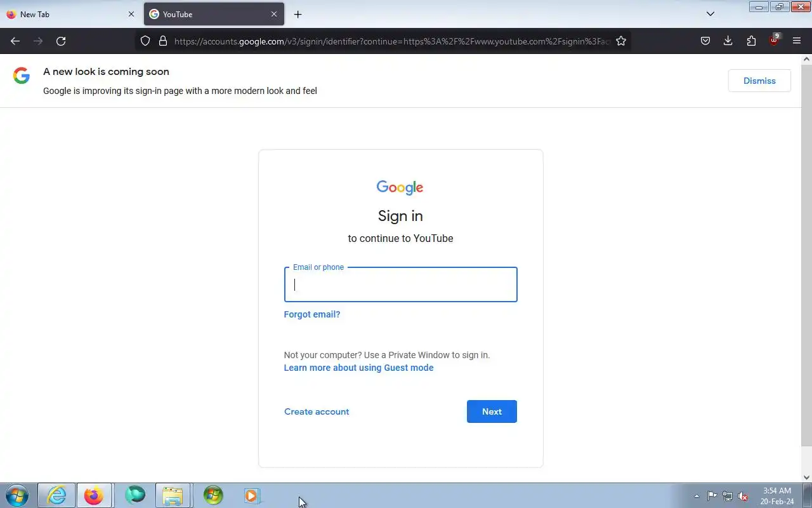Save page to Pocket

pos(705,41)
